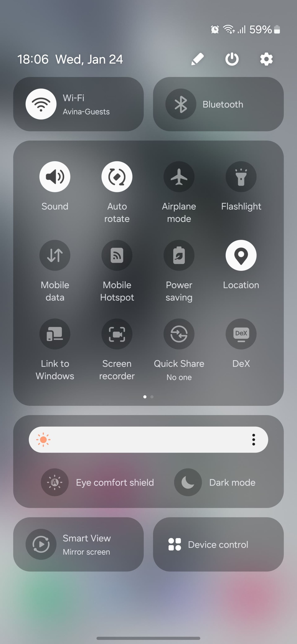Adjust the screen brightness slider
Viewport: 297px width, 644px height.
(x=148, y=440)
